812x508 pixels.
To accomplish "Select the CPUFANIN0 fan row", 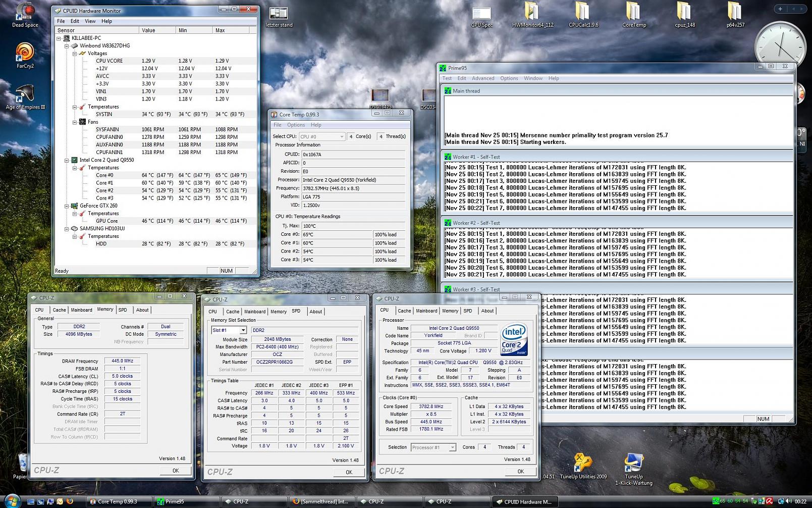I will point(155,137).
